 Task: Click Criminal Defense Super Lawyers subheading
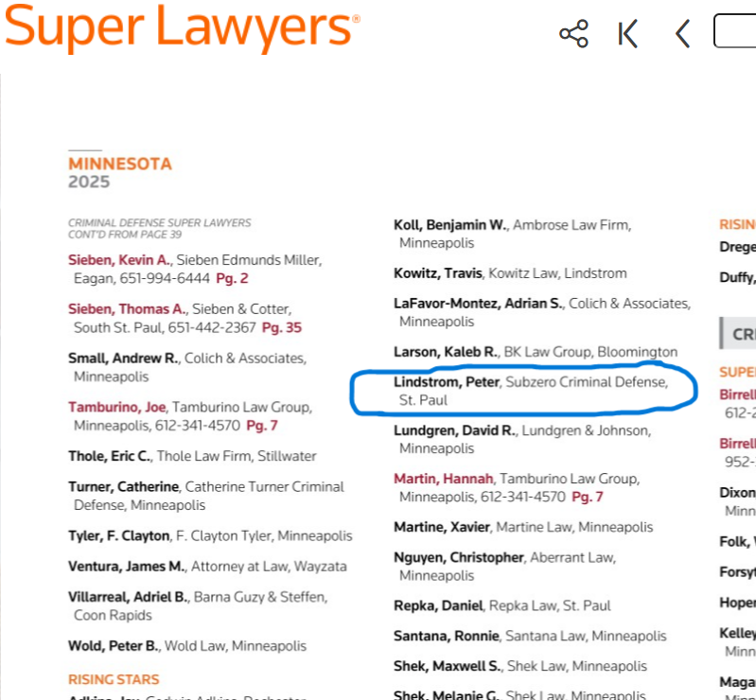point(159,229)
